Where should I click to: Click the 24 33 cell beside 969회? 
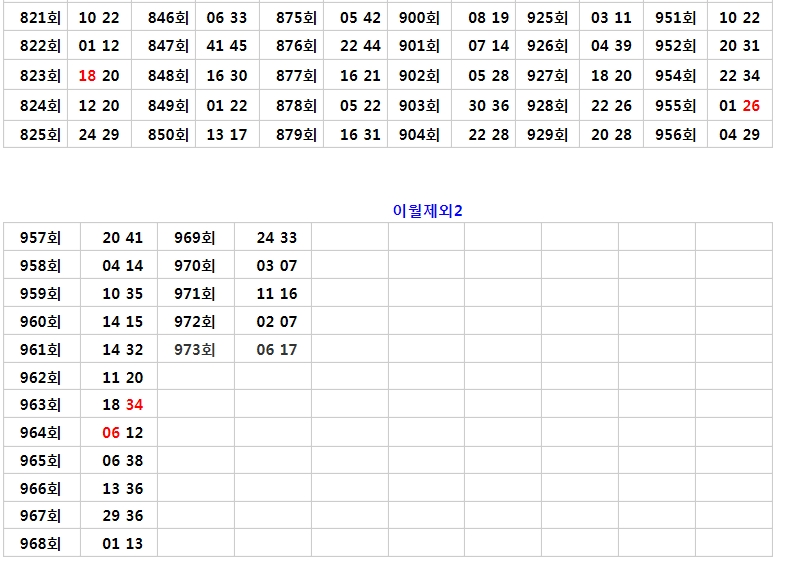(x=277, y=237)
